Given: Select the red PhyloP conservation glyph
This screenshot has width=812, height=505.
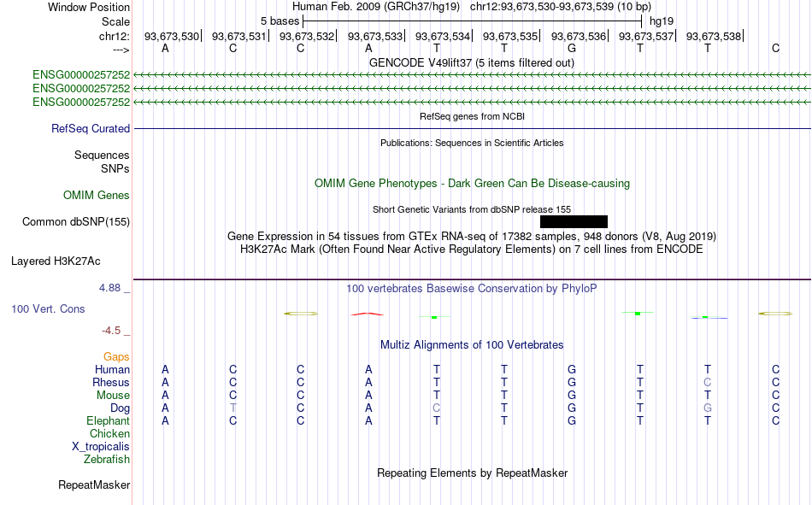Looking at the screenshot, I should [368, 314].
